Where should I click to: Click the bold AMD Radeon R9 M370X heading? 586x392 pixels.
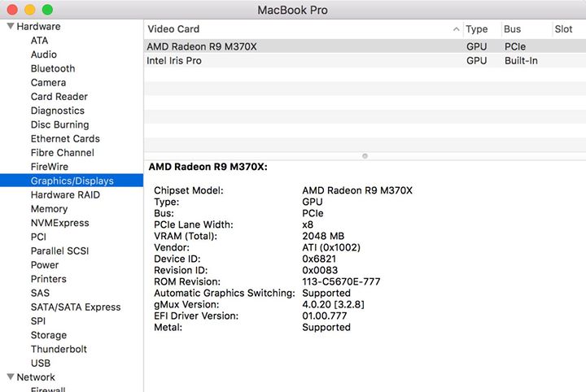208,167
